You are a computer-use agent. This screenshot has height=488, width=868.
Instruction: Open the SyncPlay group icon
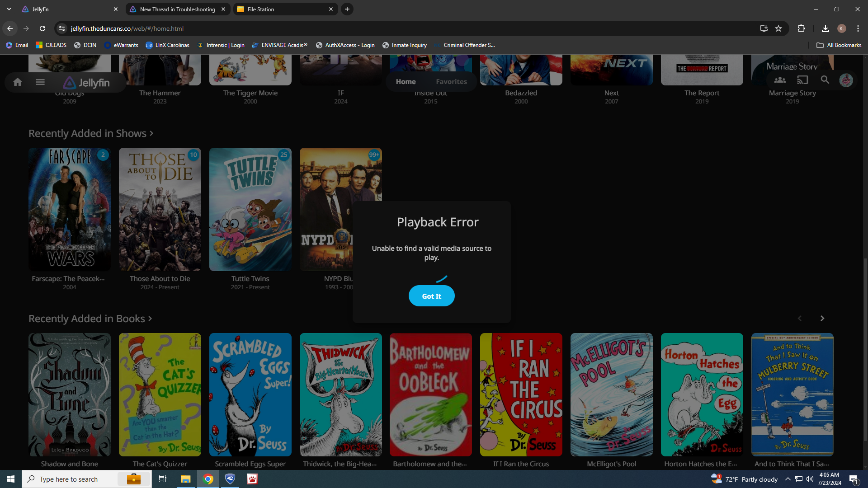780,80
